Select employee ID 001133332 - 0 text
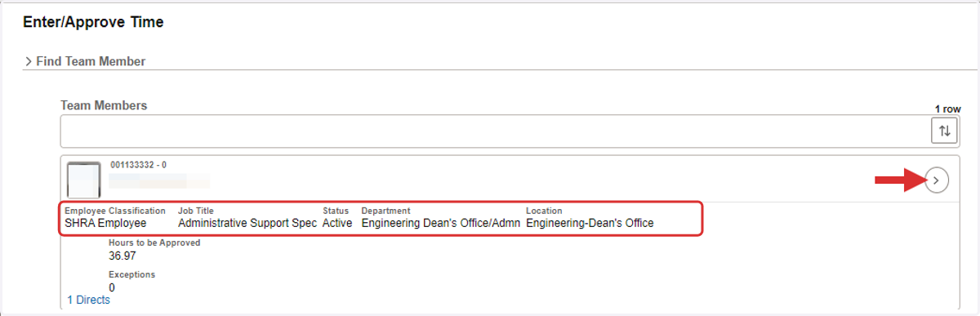 (139, 165)
